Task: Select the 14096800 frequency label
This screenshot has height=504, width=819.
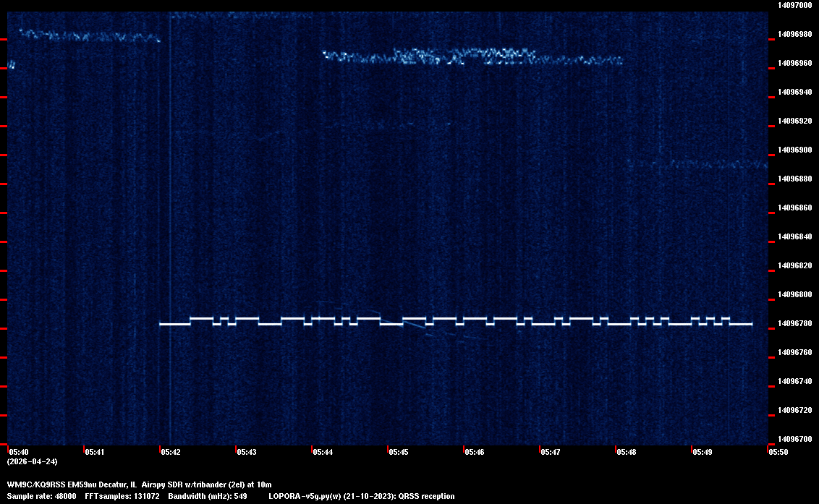Action: coord(794,294)
